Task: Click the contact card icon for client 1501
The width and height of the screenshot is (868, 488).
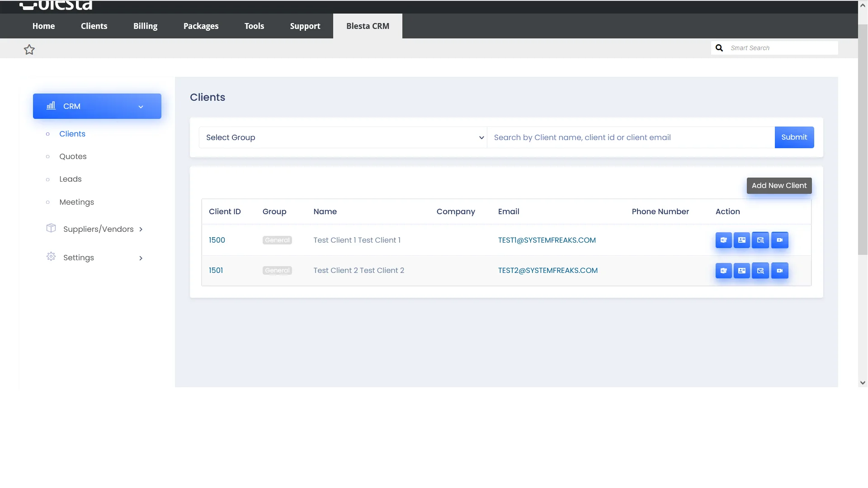Action: point(741,271)
